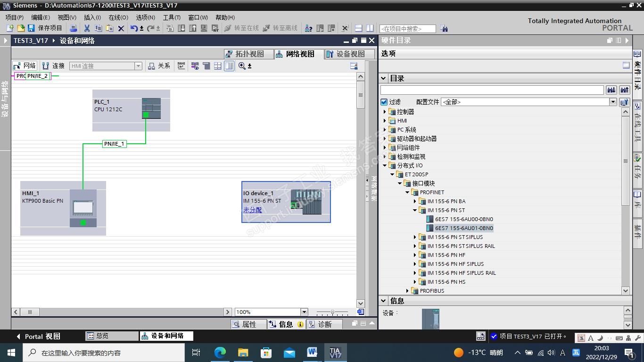Click the 未分配 link on IO device_1
This screenshot has width=644, height=362.
[252, 210]
